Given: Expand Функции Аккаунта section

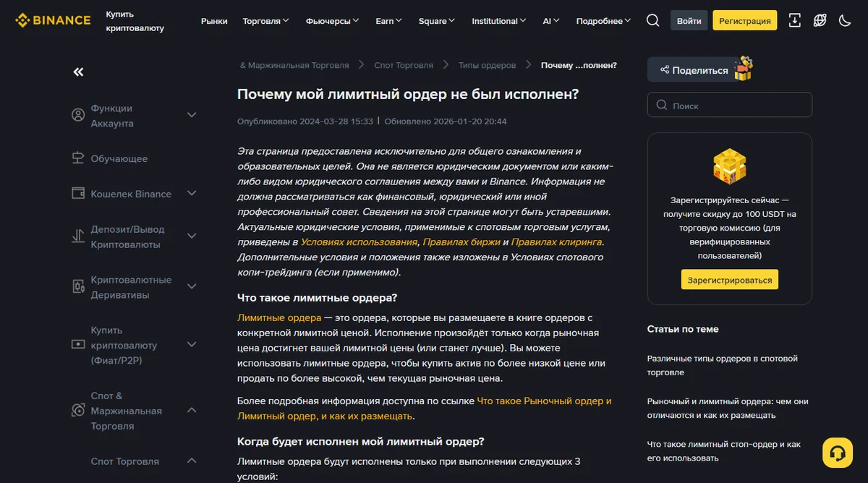Looking at the screenshot, I should [x=192, y=115].
